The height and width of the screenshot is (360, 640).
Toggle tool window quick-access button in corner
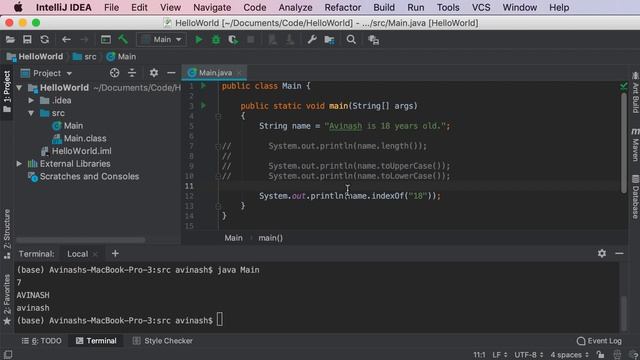point(8,354)
